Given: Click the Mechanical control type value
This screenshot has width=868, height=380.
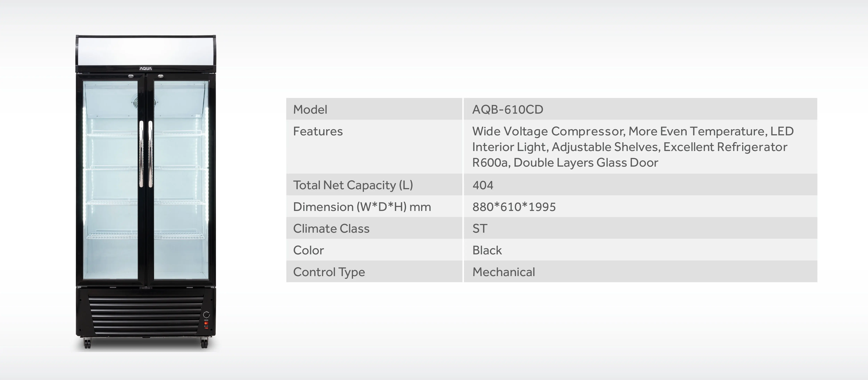Looking at the screenshot, I should click(503, 272).
